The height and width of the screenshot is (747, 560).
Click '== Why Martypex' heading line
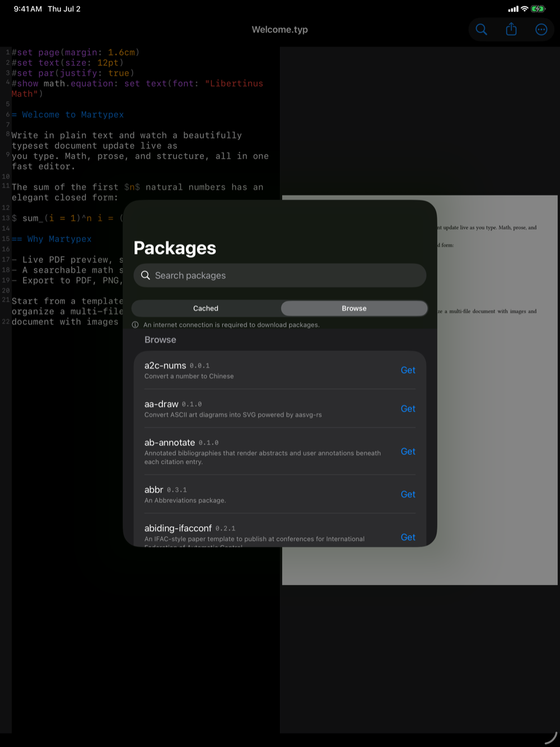52,239
